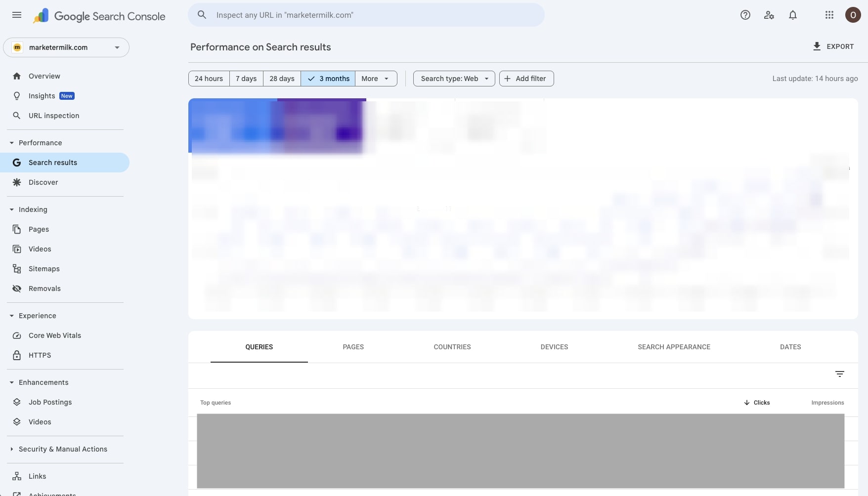The height and width of the screenshot is (496, 868).
Task: Open the Help icon
Action: coord(745,15)
